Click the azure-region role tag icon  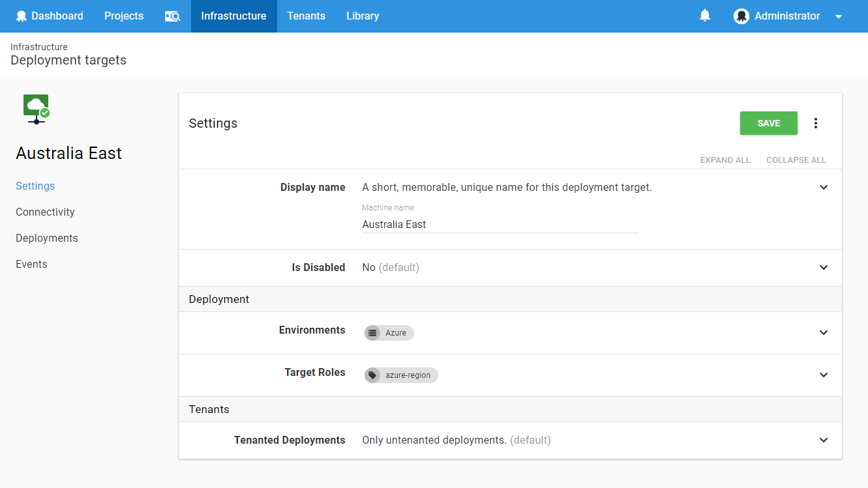[x=372, y=375]
